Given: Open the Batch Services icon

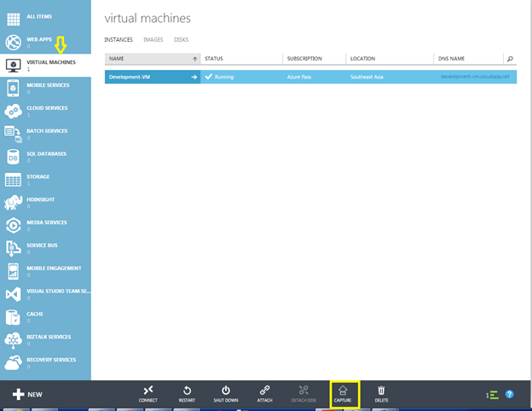Looking at the screenshot, I should 14,134.
